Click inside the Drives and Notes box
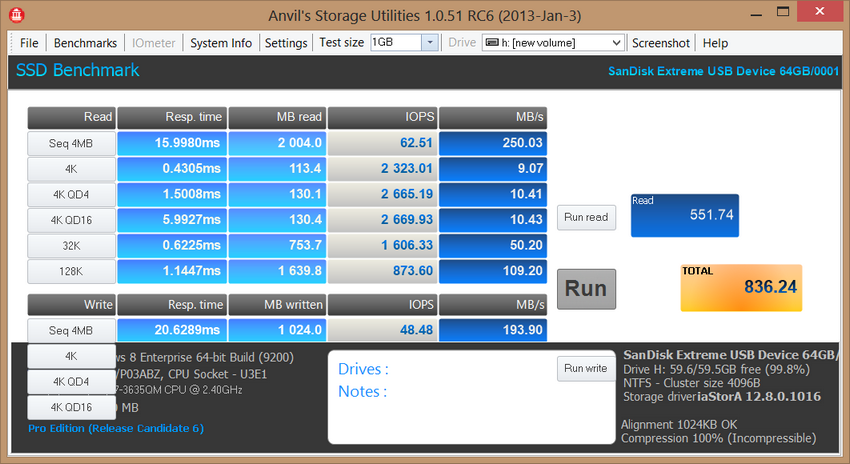This screenshot has width=850, height=464. point(471,397)
